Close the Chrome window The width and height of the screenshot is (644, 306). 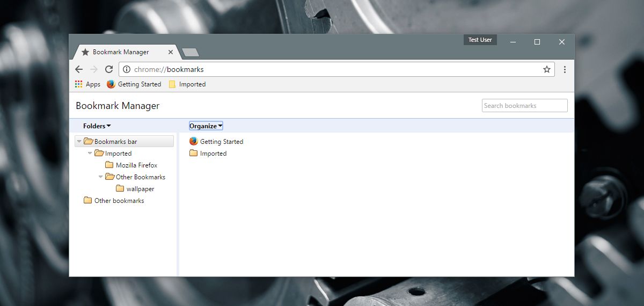(562, 42)
